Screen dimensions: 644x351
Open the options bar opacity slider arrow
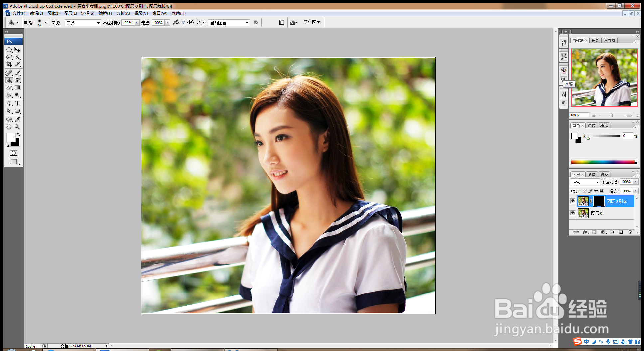click(x=137, y=23)
